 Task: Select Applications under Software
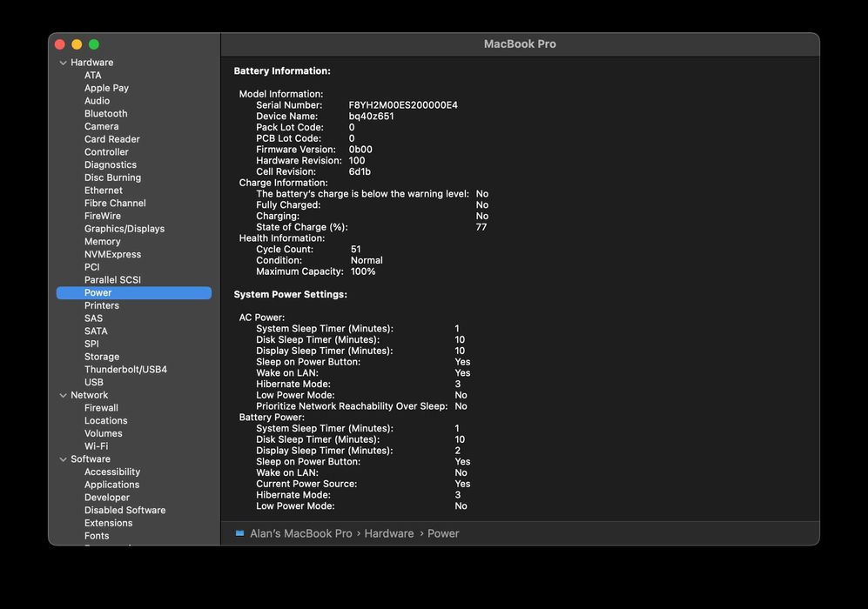point(111,485)
